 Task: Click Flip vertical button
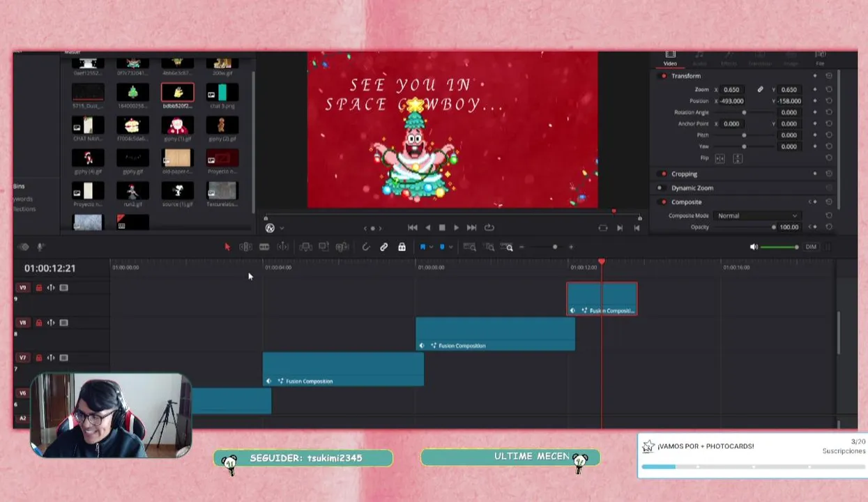coord(738,158)
